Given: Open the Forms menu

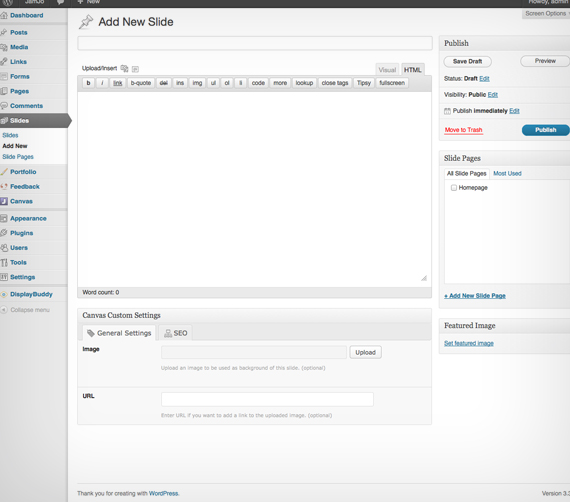Looking at the screenshot, I should (20, 76).
